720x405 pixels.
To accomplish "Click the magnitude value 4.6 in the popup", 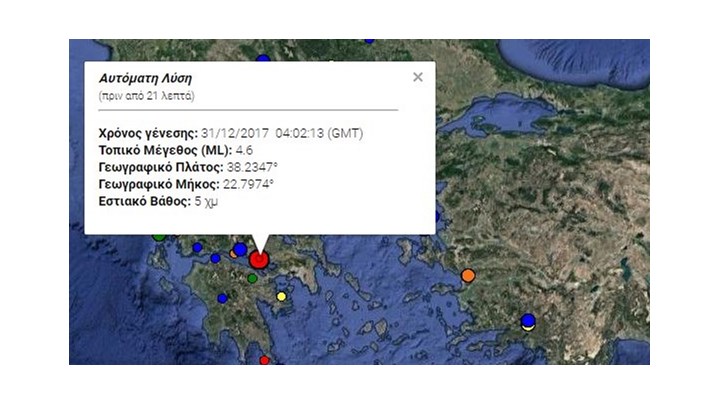I will click(x=244, y=150).
